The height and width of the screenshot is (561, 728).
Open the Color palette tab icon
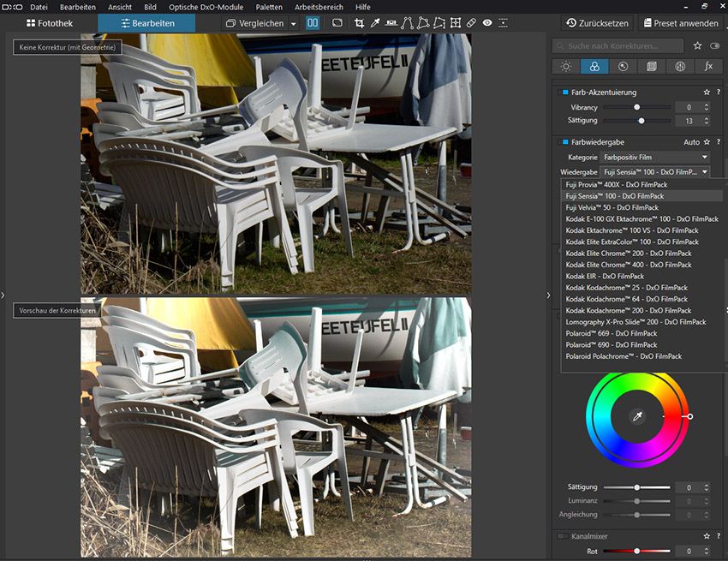594,66
